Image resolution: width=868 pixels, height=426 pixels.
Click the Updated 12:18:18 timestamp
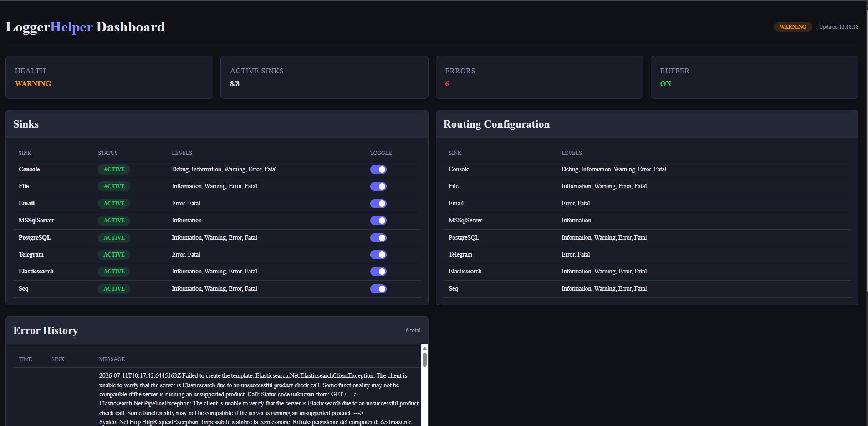coord(838,27)
